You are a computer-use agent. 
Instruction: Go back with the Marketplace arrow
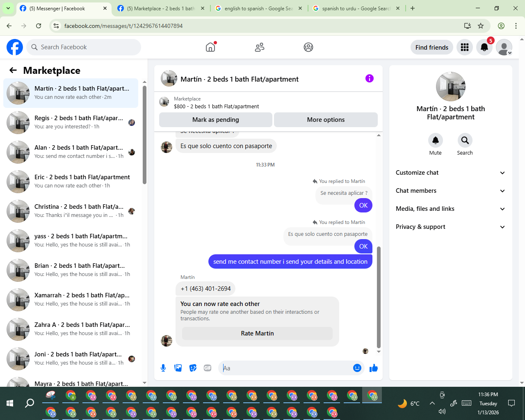(x=13, y=70)
